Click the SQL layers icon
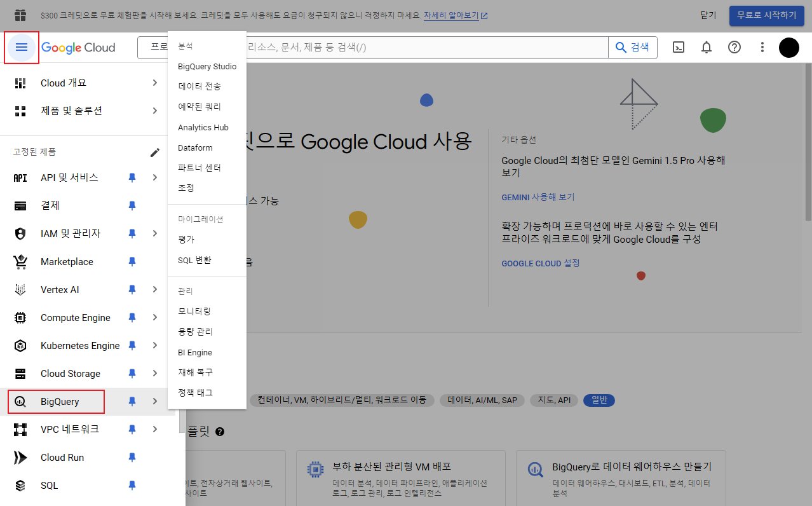Viewport: 812px width, 506px height. (20, 486)
